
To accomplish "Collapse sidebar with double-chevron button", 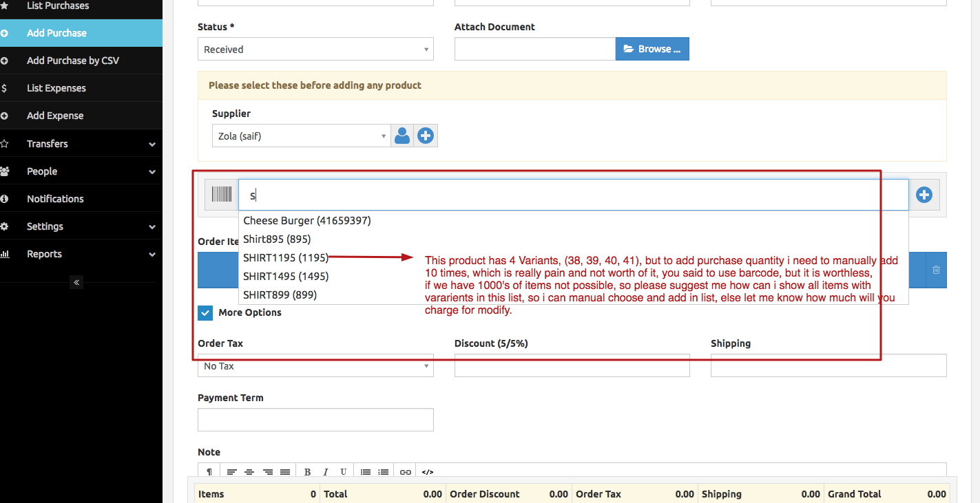I will 76,282.
